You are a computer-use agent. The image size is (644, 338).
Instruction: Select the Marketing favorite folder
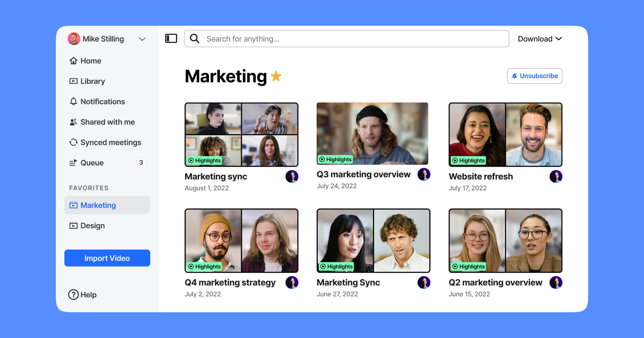[x=107, y=205]
